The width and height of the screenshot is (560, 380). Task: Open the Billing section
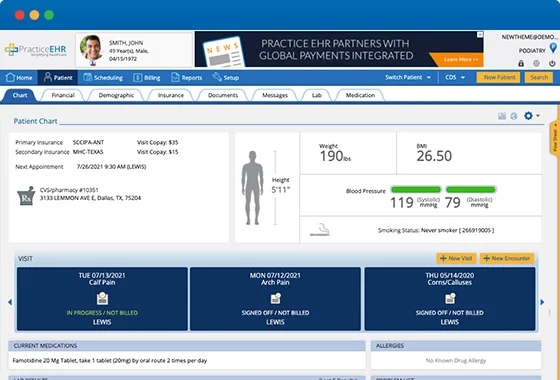pos(146,78)
